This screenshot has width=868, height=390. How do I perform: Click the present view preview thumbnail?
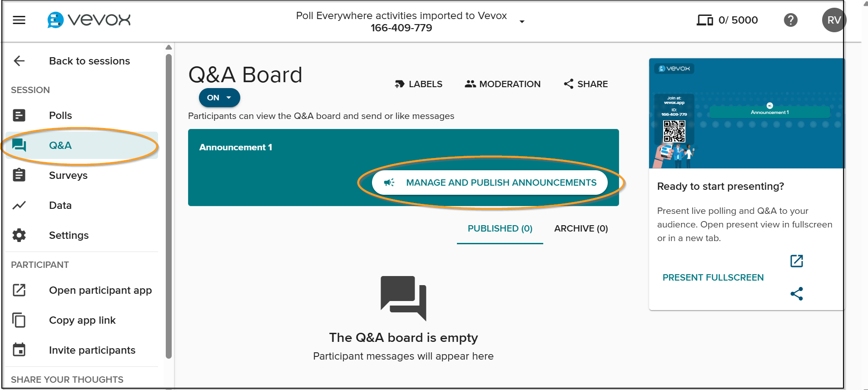click(x=746, y=114)
